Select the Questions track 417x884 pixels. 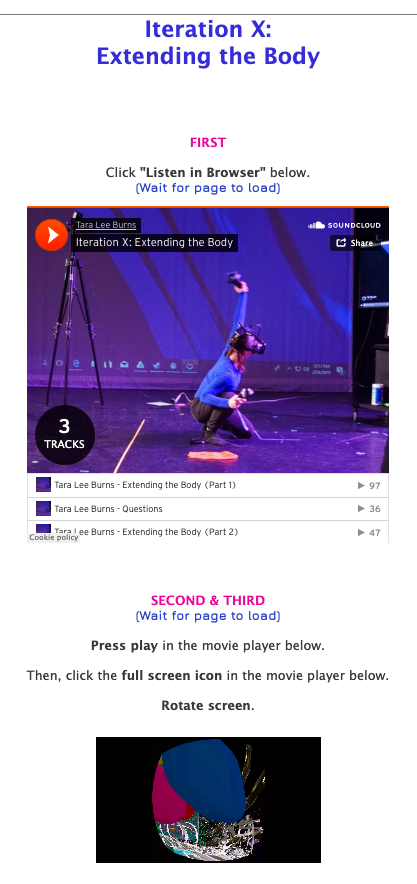coord(208,509)
